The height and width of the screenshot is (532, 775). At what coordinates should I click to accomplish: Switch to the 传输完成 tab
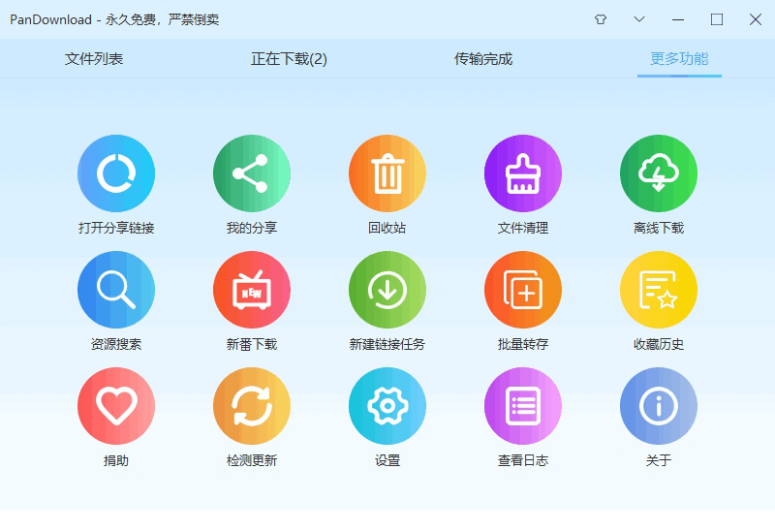click(483, 59)
